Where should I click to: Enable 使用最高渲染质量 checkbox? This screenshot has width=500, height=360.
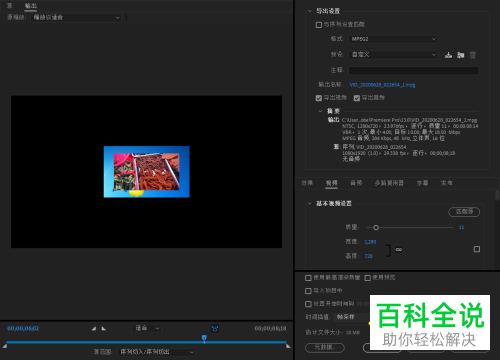(x=308, y=278)
